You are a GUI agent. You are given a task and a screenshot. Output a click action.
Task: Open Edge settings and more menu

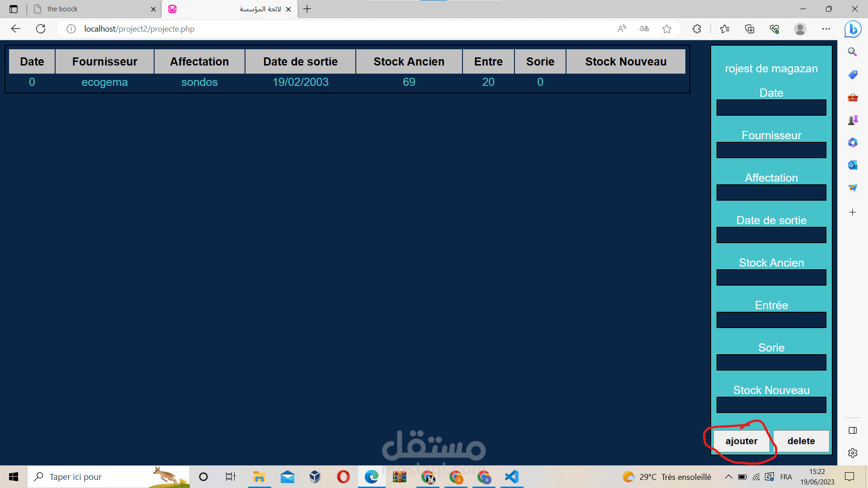click(826, 29)
